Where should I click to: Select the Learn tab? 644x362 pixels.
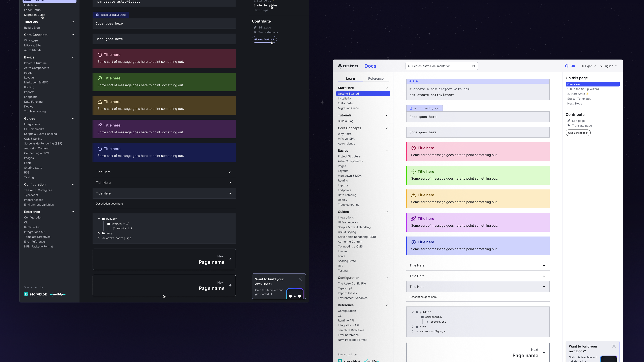pos(350,78)
